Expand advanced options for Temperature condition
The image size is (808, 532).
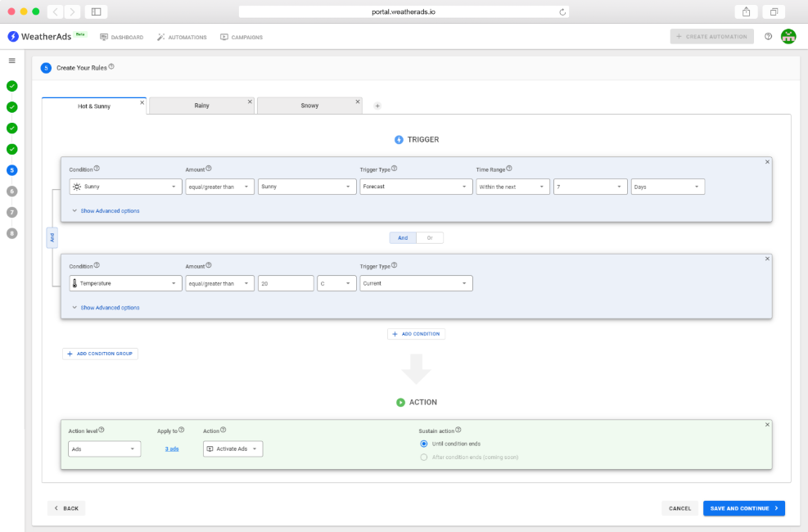pyautogui.click(x=106, y=308)
